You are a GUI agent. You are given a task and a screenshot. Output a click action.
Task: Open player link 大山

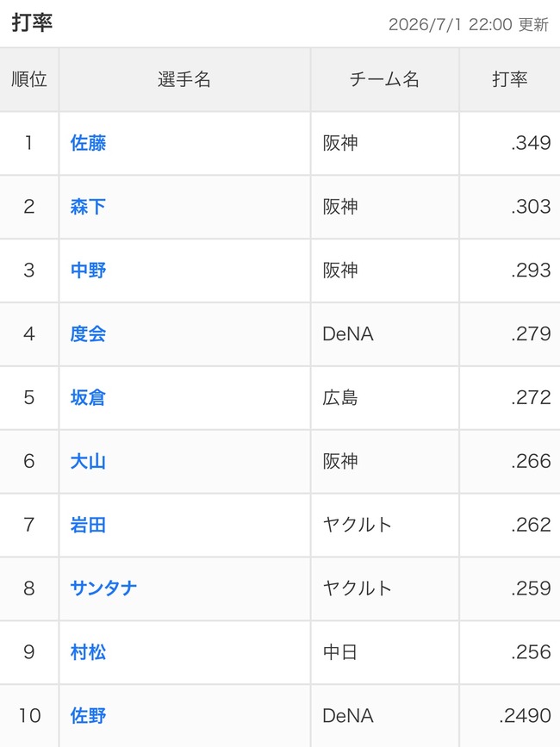[88, 461]
